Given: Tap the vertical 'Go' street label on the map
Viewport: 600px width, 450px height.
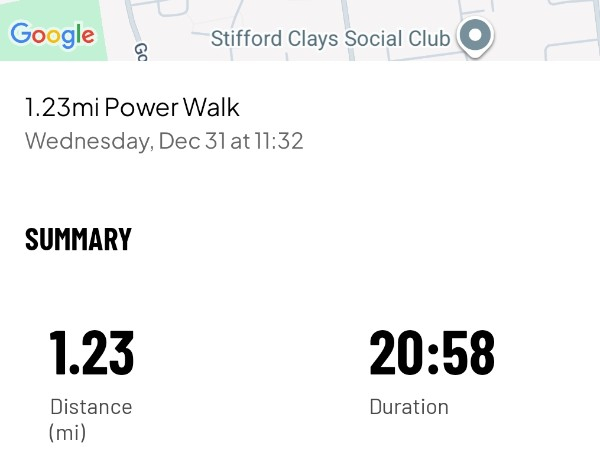Looking at the screenshot, I should tap(141, 50).
